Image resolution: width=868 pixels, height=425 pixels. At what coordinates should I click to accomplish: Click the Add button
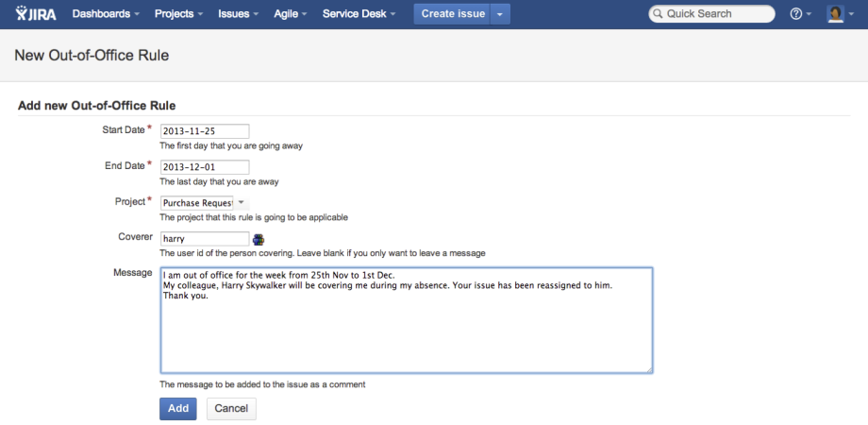pyautogui.click(x=177, y=408)
